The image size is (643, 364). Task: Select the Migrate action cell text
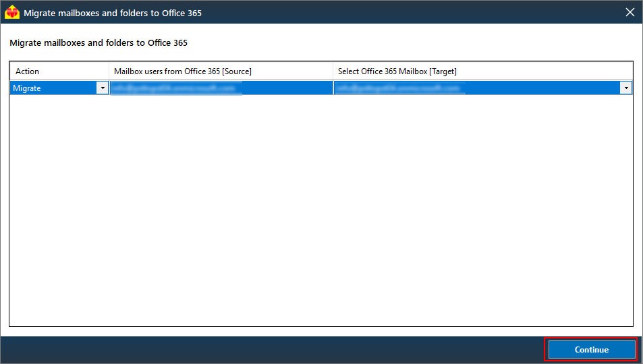coord(27,88)
